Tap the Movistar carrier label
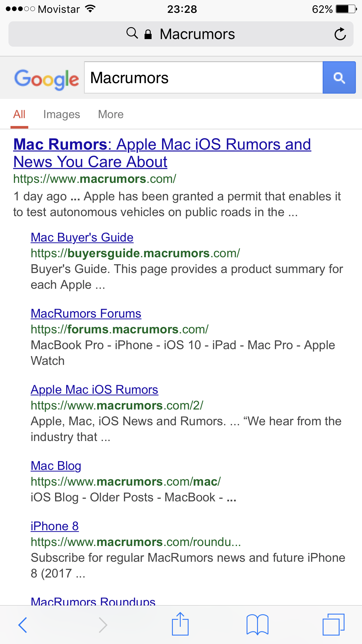The height and width of the screenshot is (644, 362). tap(59, 9)
